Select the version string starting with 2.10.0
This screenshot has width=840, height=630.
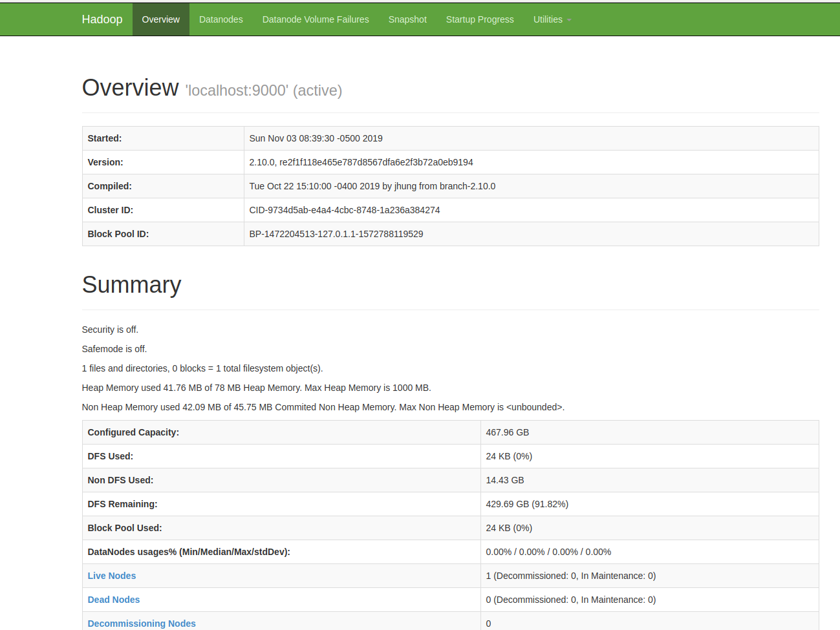tap(361, 162)
